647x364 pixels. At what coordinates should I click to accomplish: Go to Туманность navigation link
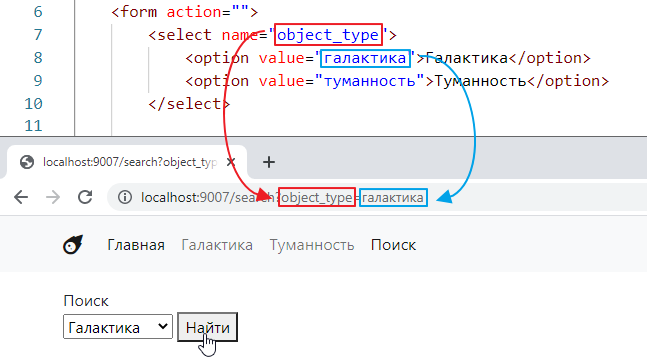coord(312,245)
